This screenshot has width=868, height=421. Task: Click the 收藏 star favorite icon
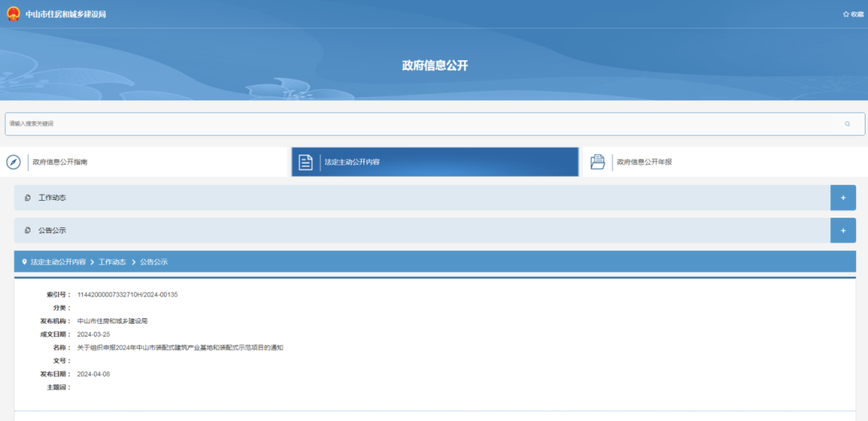tap(845, 14)
